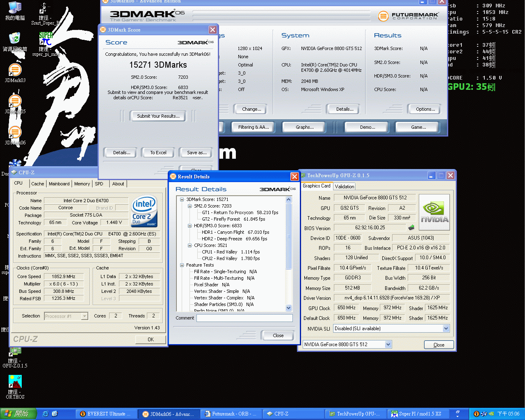Click the Futuremark Corporation logo
Image resolution: width=525 pixels, height=420 pixels.
[x=408, y=16]
